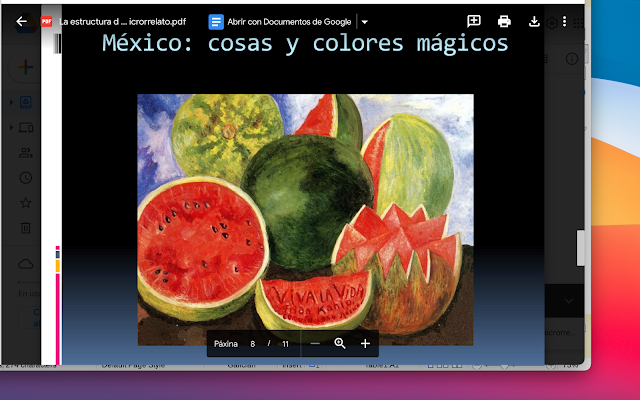Collapse the dimmed panel chevron at right

(x=569, y=301)
